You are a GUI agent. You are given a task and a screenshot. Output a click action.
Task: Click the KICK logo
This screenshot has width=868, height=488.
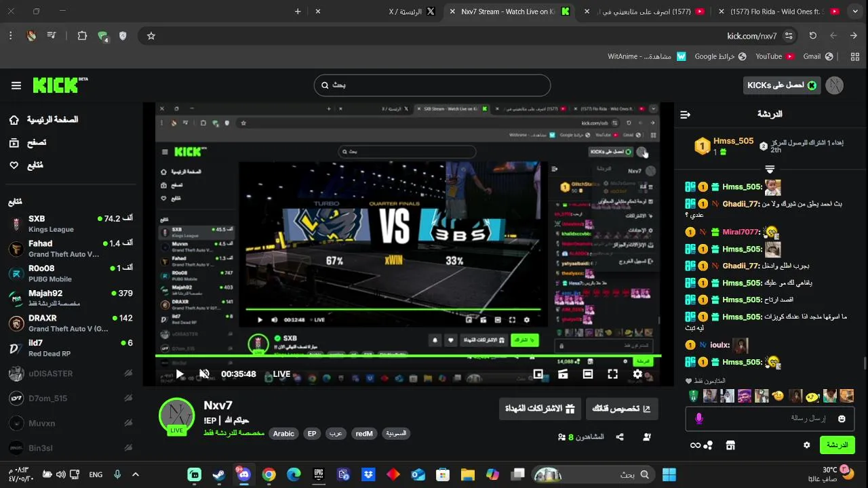click(x=60, y=85)
